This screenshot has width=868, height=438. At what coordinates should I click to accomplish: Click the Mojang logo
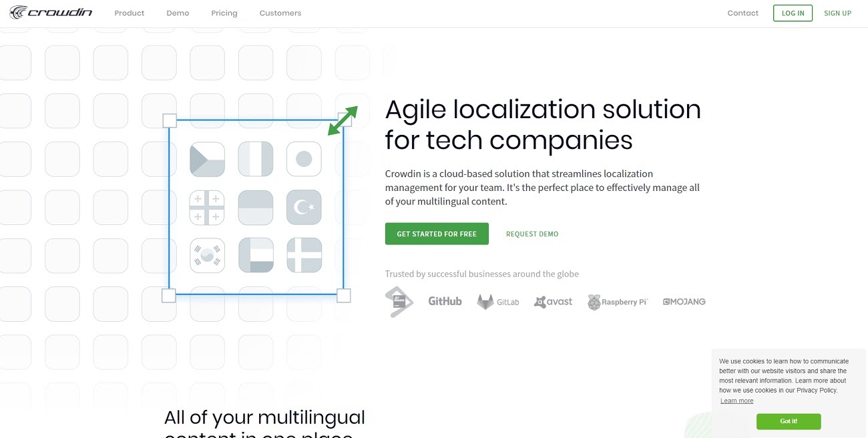point(684,302)
